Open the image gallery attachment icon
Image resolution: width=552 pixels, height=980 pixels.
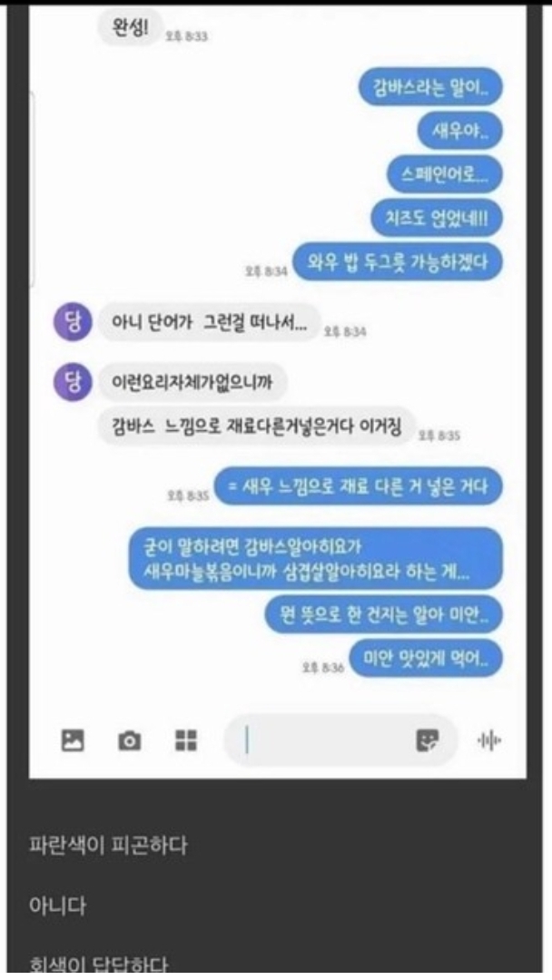coord(73,740)
